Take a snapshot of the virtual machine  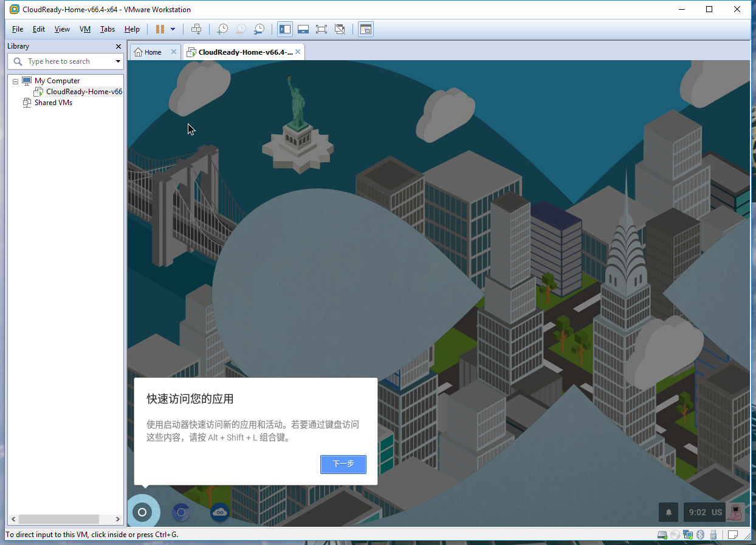(x=222, y=29)
